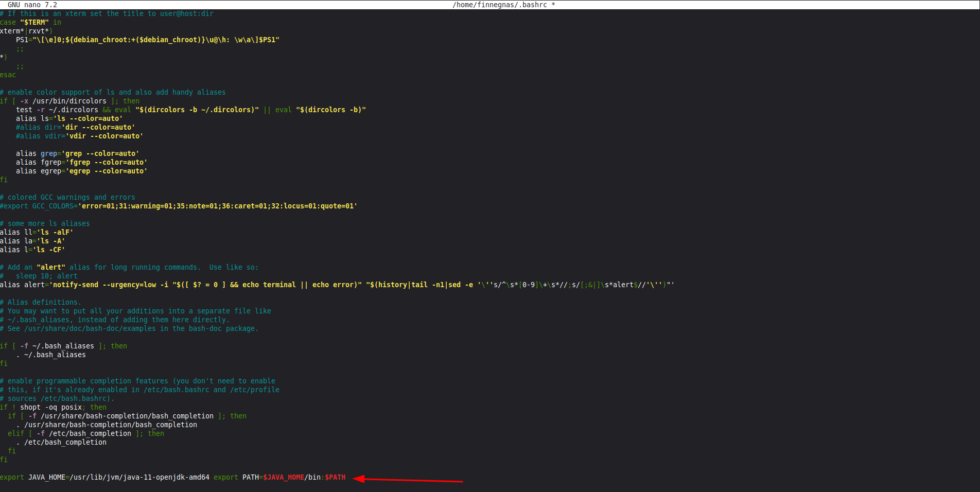
Task: Click the alias egrep definition line
Action: [x=81, y=171]
